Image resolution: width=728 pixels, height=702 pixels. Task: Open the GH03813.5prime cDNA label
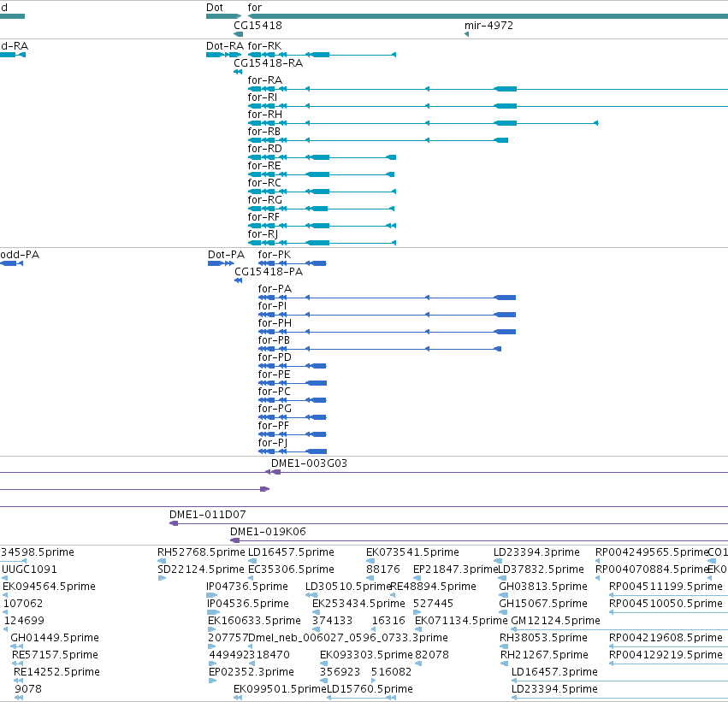pyautogui.click(x=543, y=587)
